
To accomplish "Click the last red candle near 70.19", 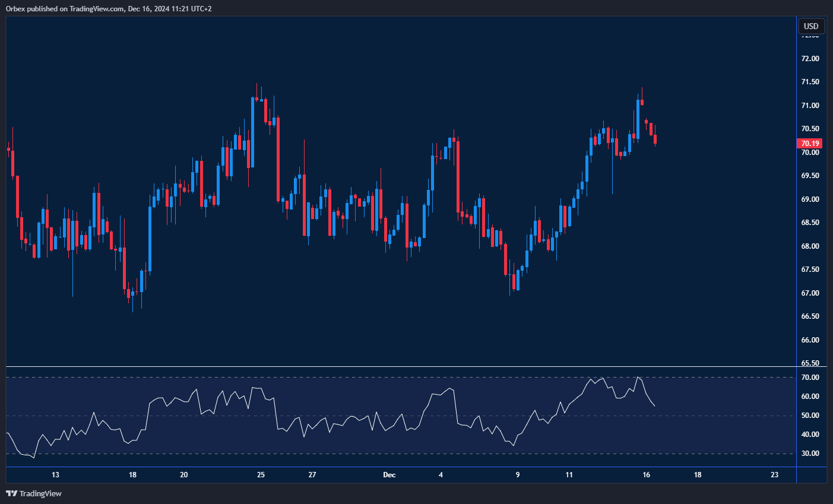I will [655, 140].
